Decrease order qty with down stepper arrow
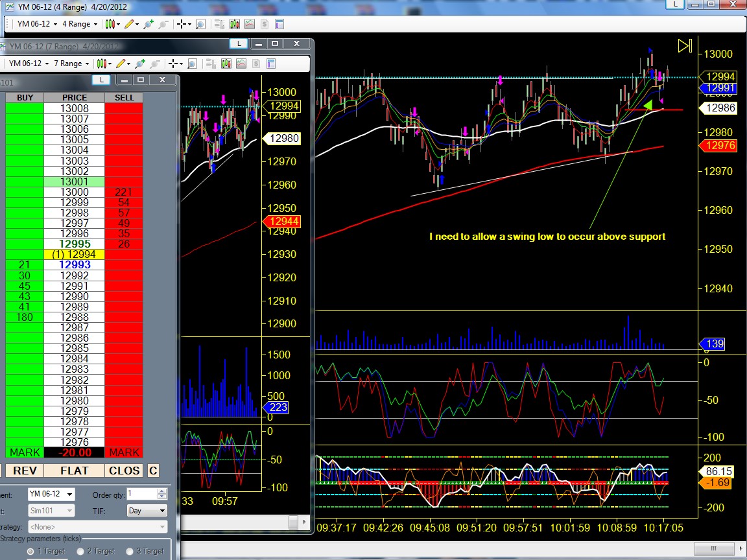Screen dimensions: 747x560 162,496
